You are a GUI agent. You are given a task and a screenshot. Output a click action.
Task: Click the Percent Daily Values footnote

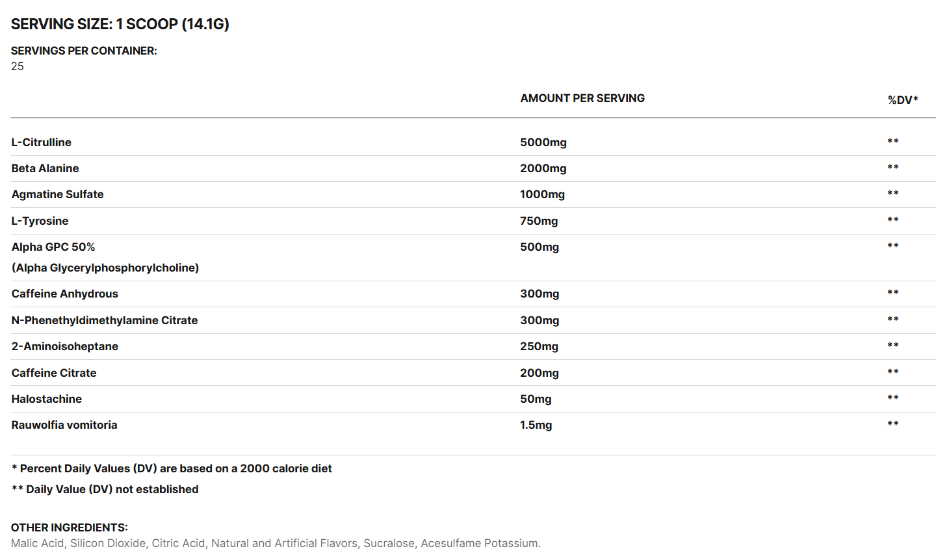point(172,468)
